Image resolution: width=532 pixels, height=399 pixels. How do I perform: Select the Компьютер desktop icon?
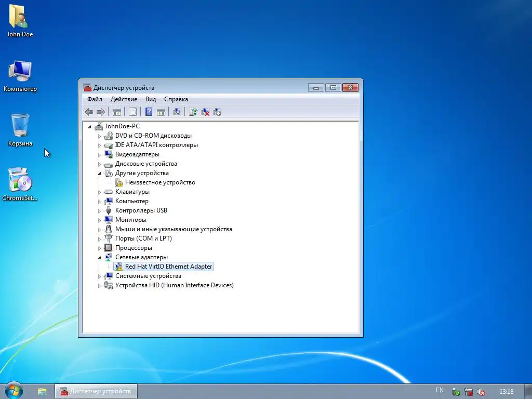click(x=20, y=76)
